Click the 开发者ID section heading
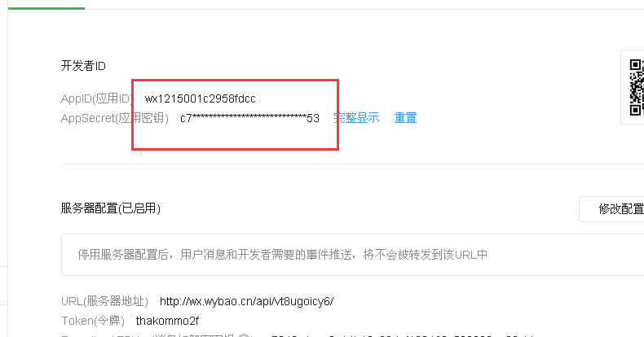Viewport: 644px width, 337px height. click(x=83, y=66)
